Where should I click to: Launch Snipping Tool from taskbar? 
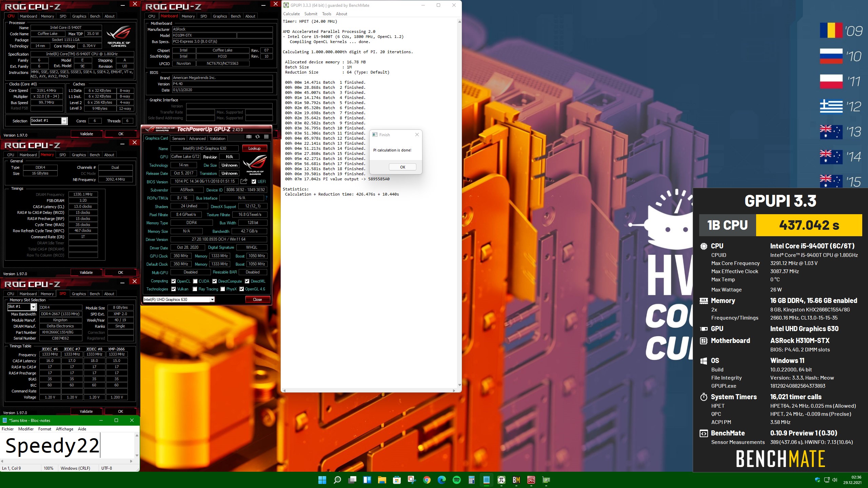412,480
